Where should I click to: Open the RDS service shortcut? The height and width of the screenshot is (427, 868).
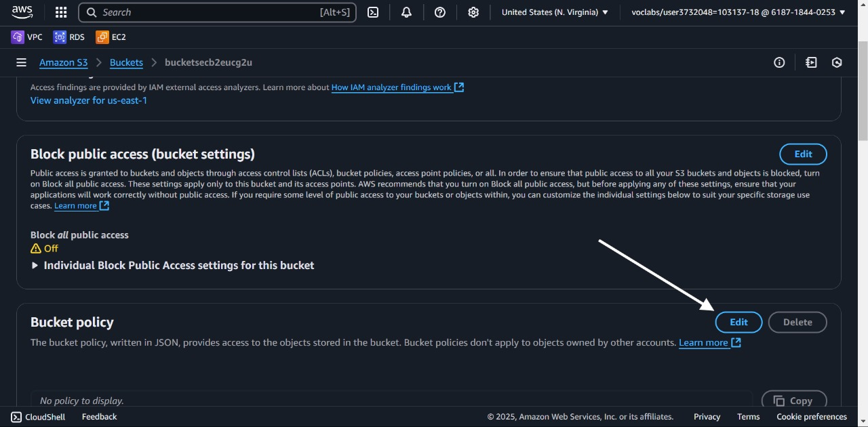point(69,37)
